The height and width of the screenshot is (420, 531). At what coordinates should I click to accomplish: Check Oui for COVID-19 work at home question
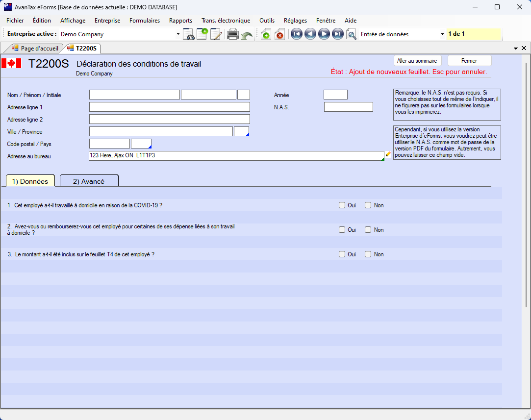pyautogui.click(x=342, y=205)
